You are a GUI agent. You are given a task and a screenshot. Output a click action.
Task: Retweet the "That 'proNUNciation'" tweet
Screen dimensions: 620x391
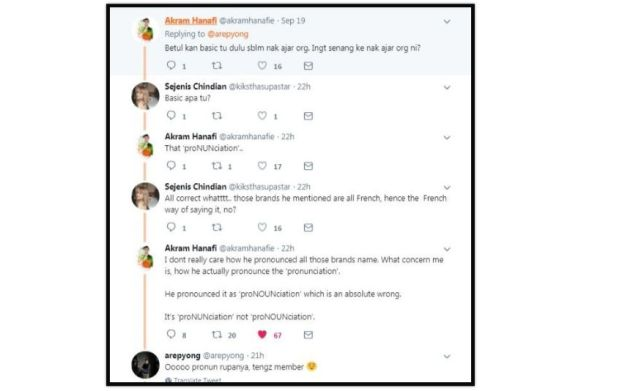[217, 166]
